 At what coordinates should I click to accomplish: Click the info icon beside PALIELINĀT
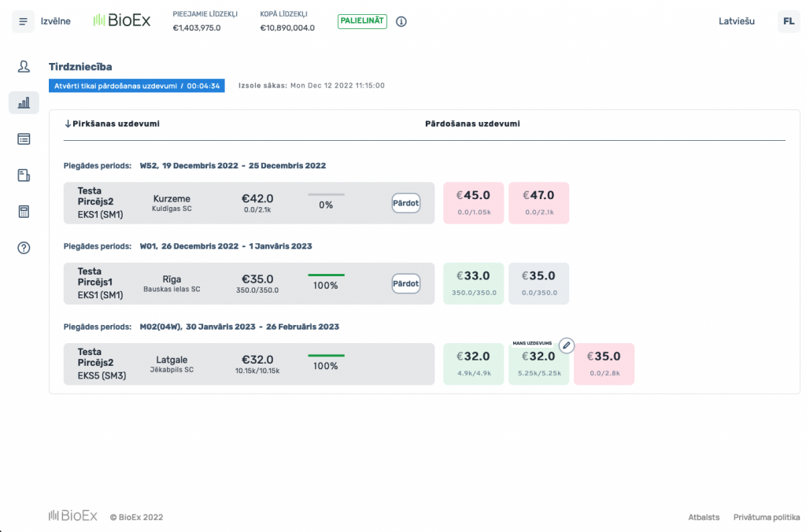(401, 21)
